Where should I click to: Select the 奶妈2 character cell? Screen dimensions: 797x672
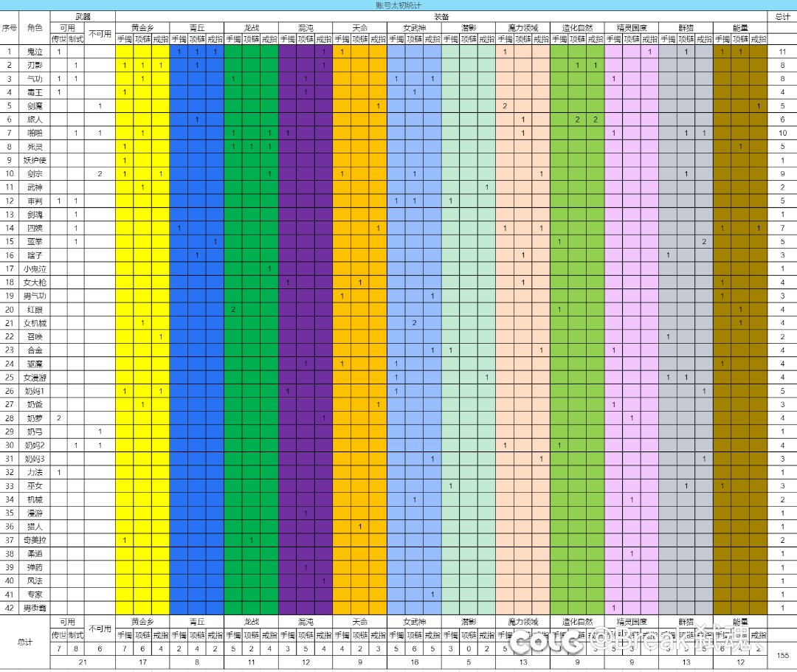click(35, 445)
